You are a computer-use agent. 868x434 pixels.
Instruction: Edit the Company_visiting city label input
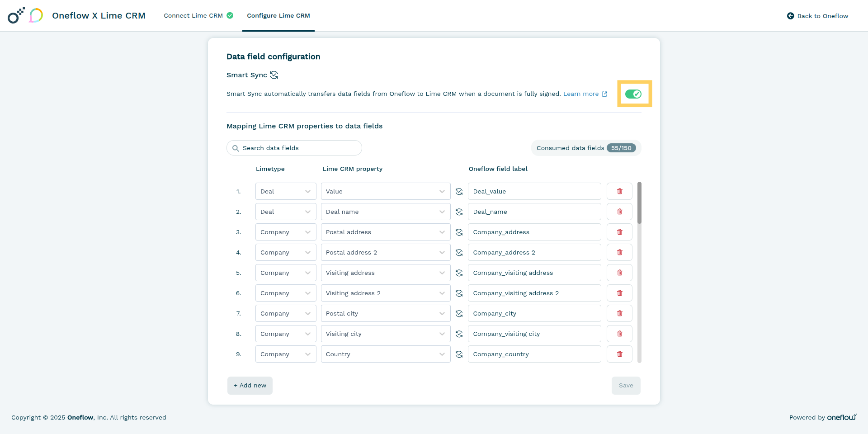click(534, 334)
